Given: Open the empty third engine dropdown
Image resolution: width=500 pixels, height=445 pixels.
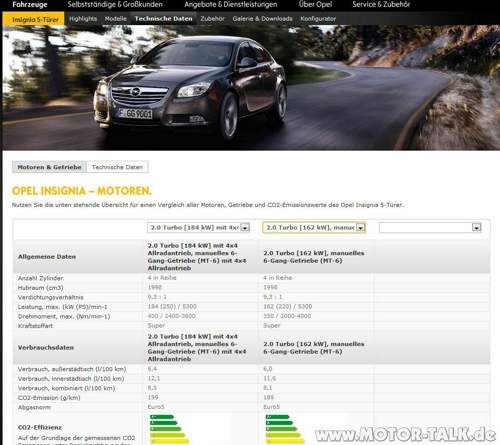Looking at the screenshot, I should [x=430, y=228].
